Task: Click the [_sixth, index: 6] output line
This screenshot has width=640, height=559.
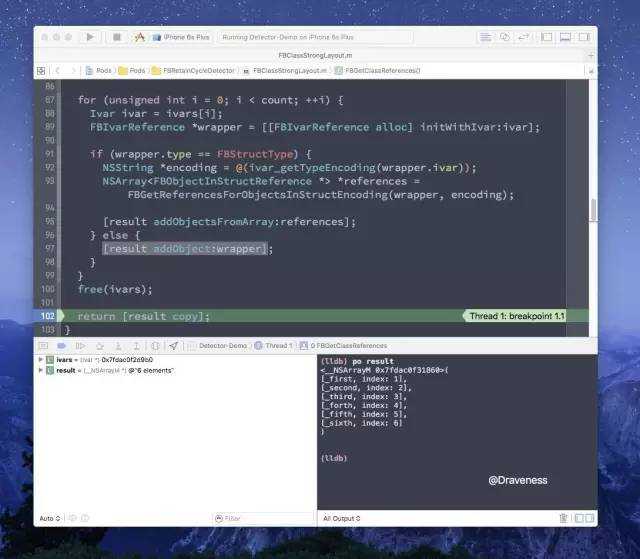Action: click(x=362, y=423)
